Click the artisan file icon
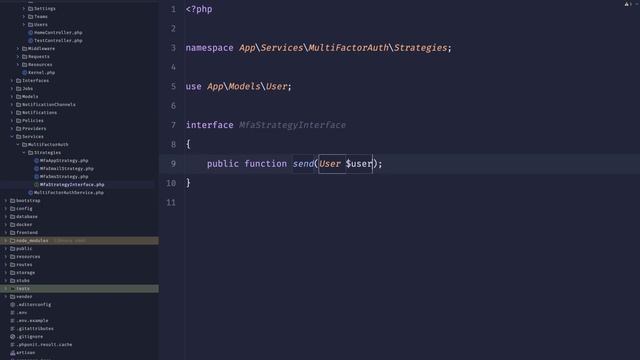Image resolution: width=640 pixels, height=360 pixels. point(13,352)
